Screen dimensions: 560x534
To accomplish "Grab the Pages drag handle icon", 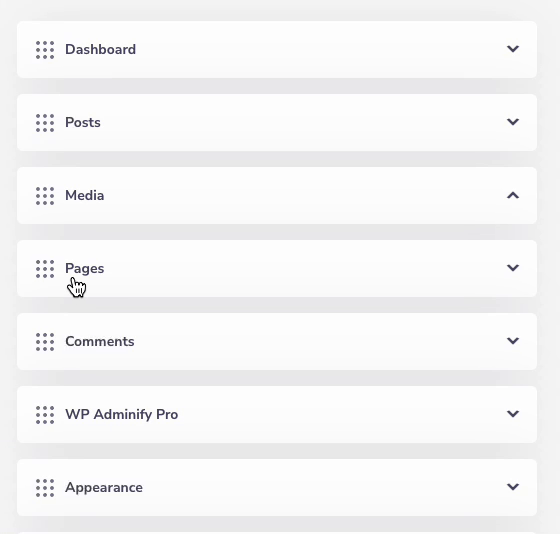I will pyautogui.click(x=45, y=269).
